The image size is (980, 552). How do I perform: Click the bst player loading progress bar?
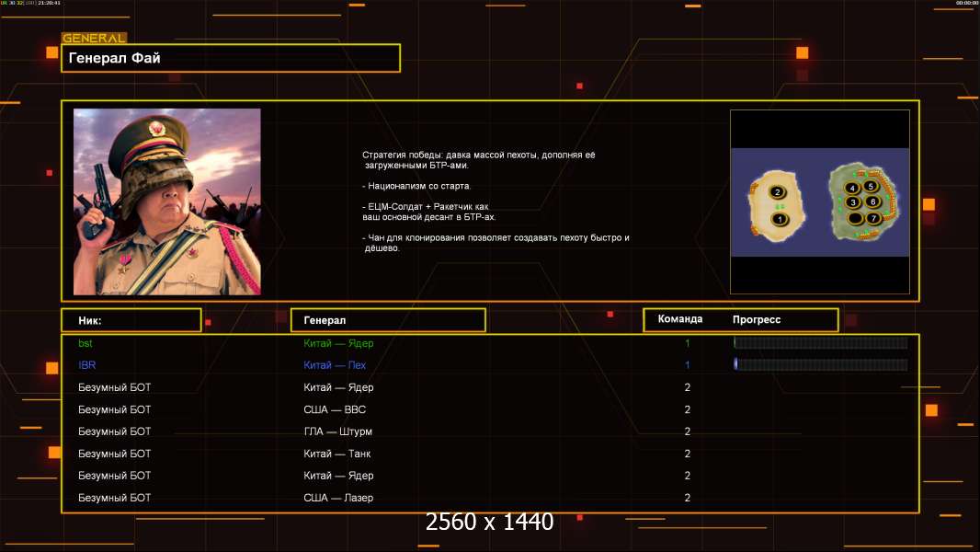(820, 343)
